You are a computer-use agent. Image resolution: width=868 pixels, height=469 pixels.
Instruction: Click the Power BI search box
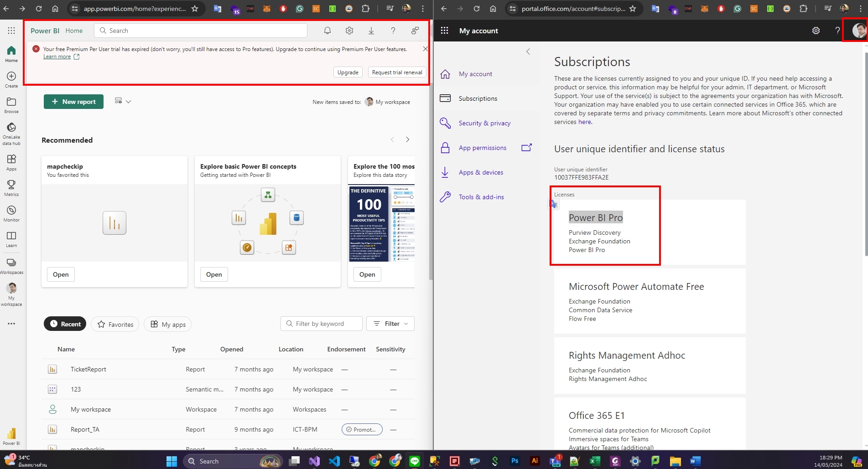201,31
